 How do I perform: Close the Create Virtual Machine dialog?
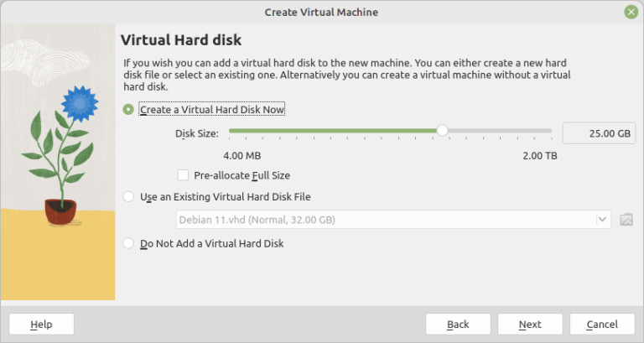pos(631,12)
